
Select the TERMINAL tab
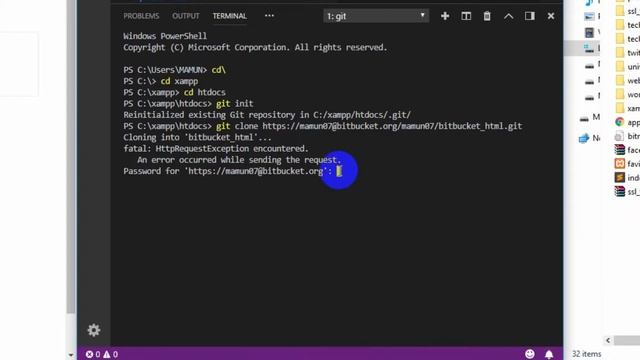(229, 16)
